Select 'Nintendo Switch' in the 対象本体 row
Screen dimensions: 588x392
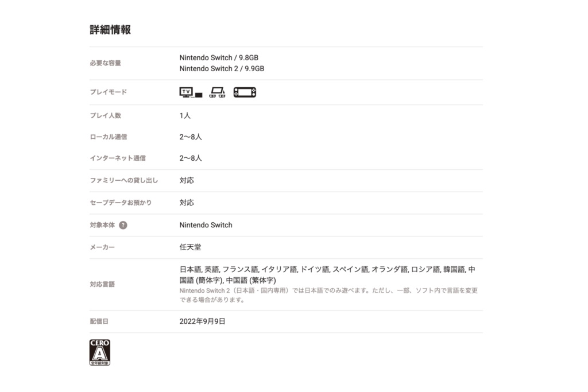tap(206, 225)
